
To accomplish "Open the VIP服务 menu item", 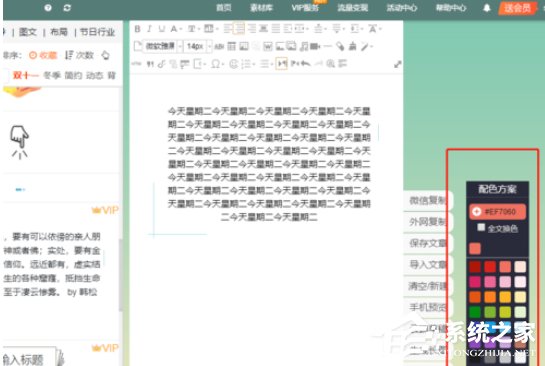I will coord(305,8).
